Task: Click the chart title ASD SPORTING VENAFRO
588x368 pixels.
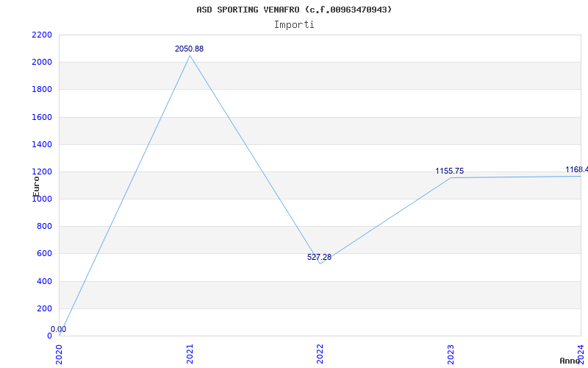Action: tap(294, 10)
